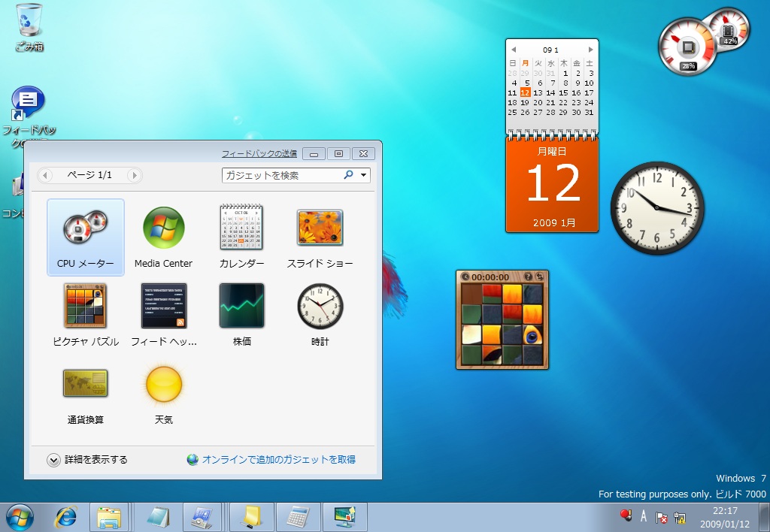Screen dimensions: 770x532
Task: Expand 詳細を表示する details section
Action: (87, 460)
